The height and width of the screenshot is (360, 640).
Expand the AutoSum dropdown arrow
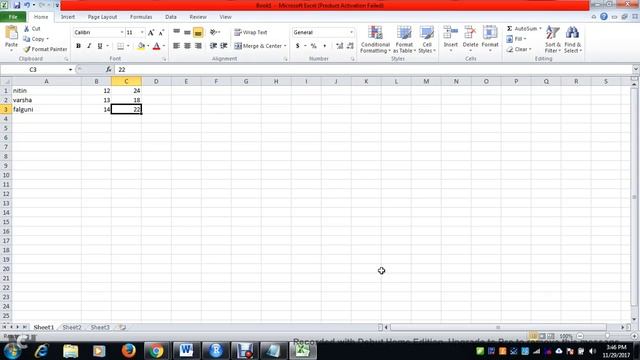coord(540,29)
